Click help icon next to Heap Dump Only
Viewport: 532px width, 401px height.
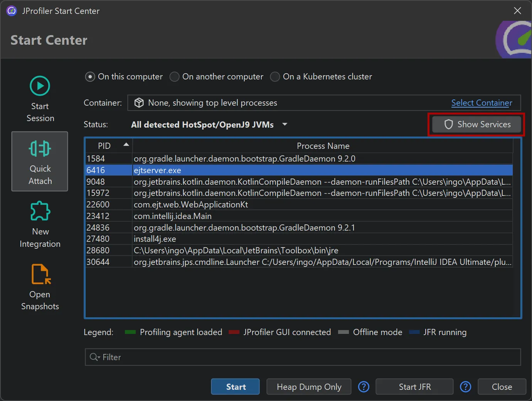click(364, 387)
